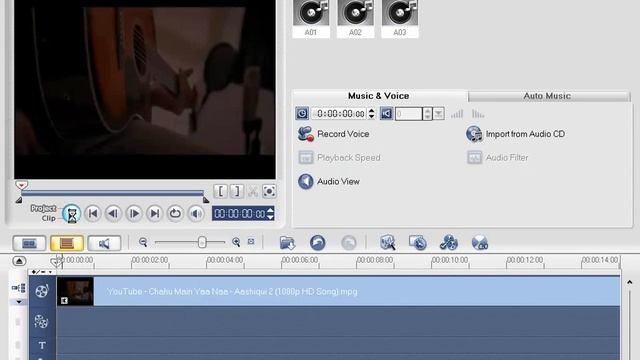Click the Audio Filter label
The height and width of the screenshot is (360, 640).
507,158
